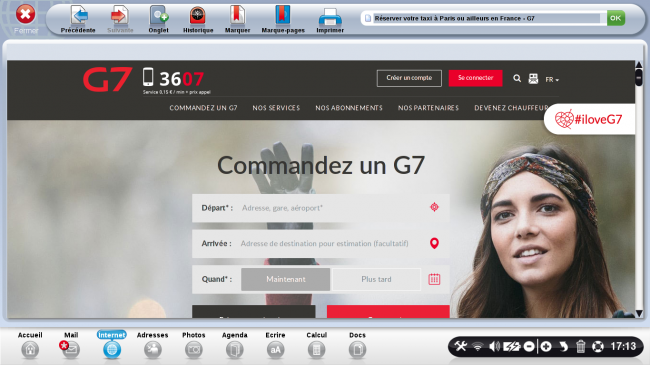Open the Mail application
Image resolution: width=650 pixels, height=365 pixels.
point(70,345)
